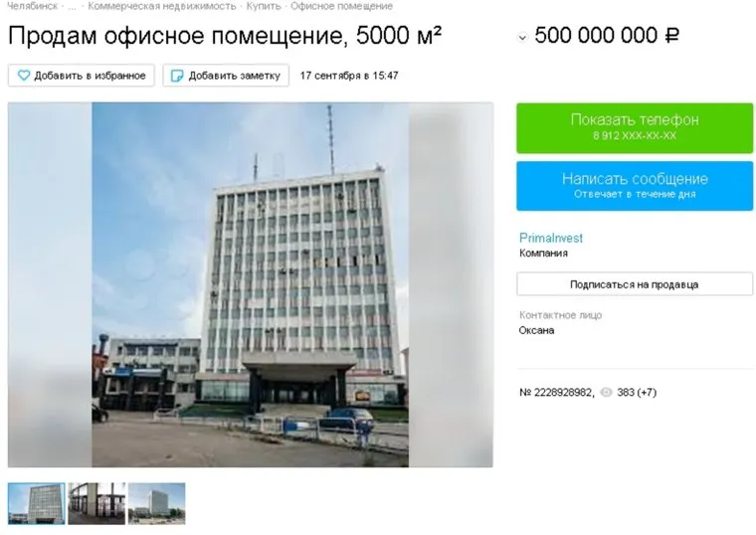This screenshot has width=756, height=535.
Task: Click Показать телефон button
Action: 635,127
